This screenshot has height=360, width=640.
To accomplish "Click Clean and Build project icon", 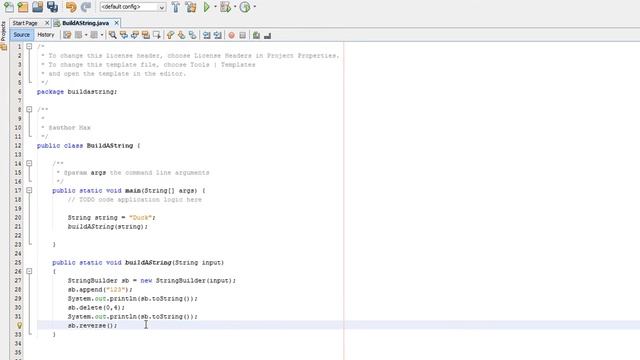I will (x=191, y=7).
